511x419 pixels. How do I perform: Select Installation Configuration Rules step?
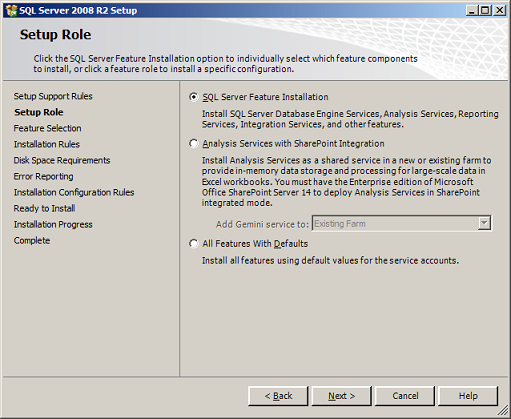point(74,192)
